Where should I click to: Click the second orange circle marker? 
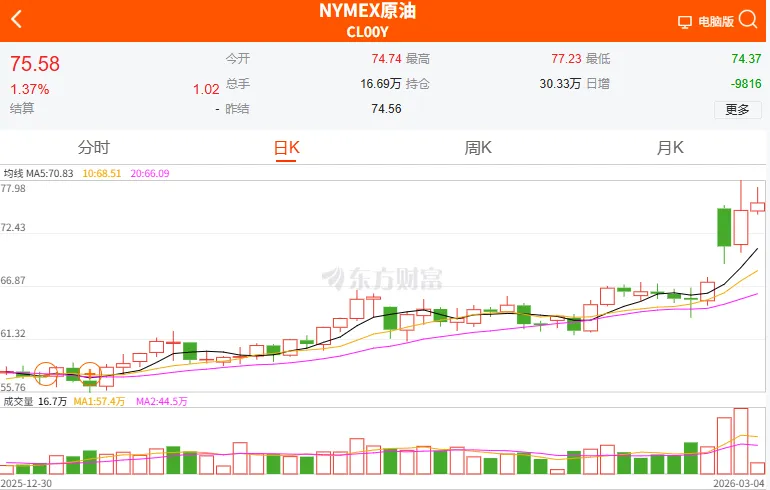[x=90, y=374]
